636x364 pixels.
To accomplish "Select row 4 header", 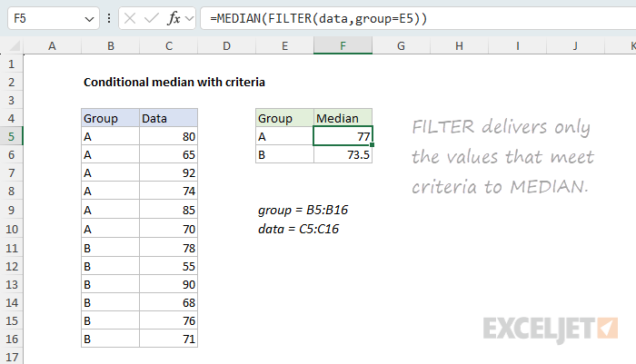I will point(11,118).
